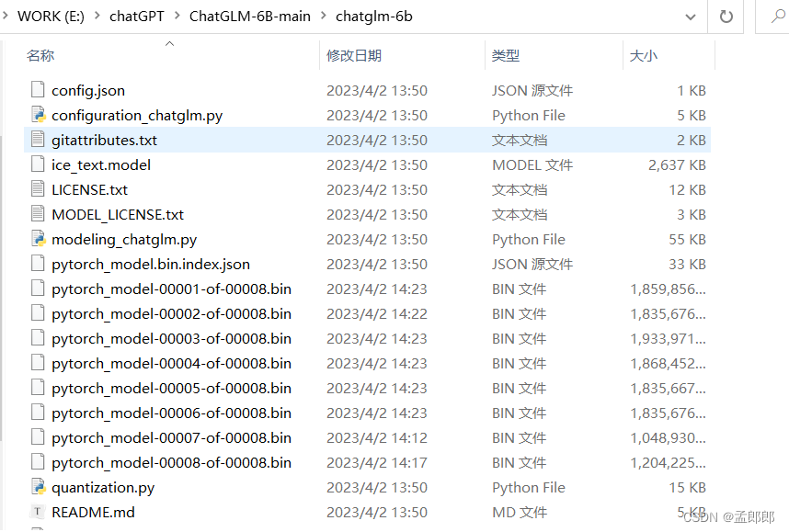789x532 pixels.
Task: Click the 2023/4/2 14:22 modified date
Action: point(376,313)
